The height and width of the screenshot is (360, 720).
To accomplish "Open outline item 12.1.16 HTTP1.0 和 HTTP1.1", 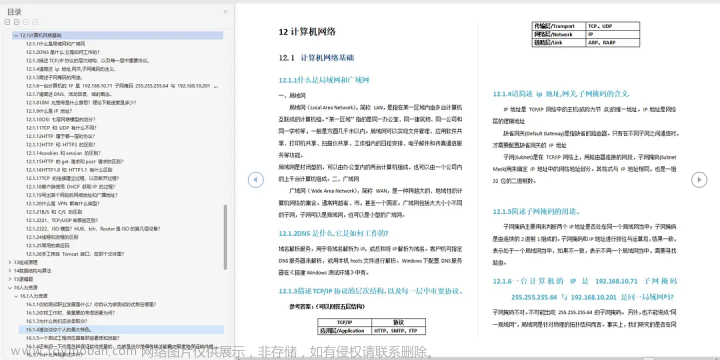I will click(69, 169).
